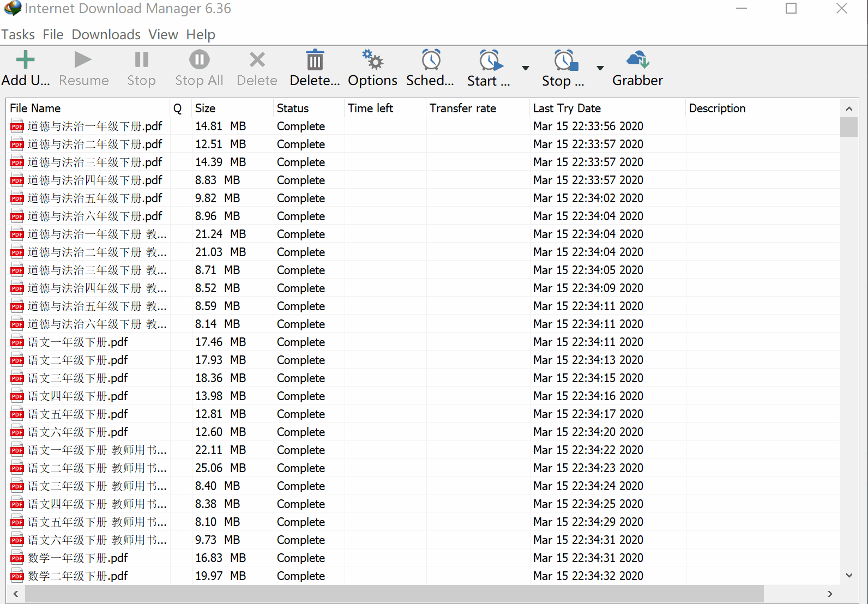Click the 8.14 MB size cell
The height and width of the screenshot is (604, 868).
pos(218,324)
